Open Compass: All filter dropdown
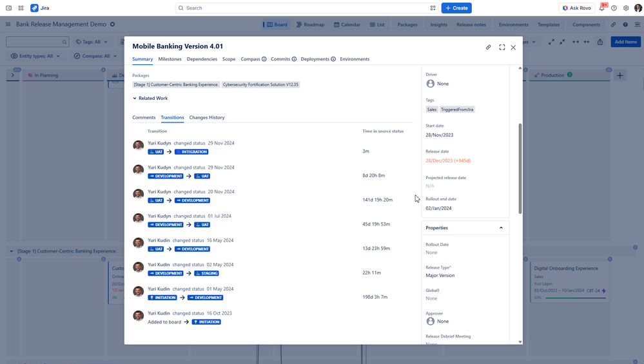 click(x=95, y=56)
